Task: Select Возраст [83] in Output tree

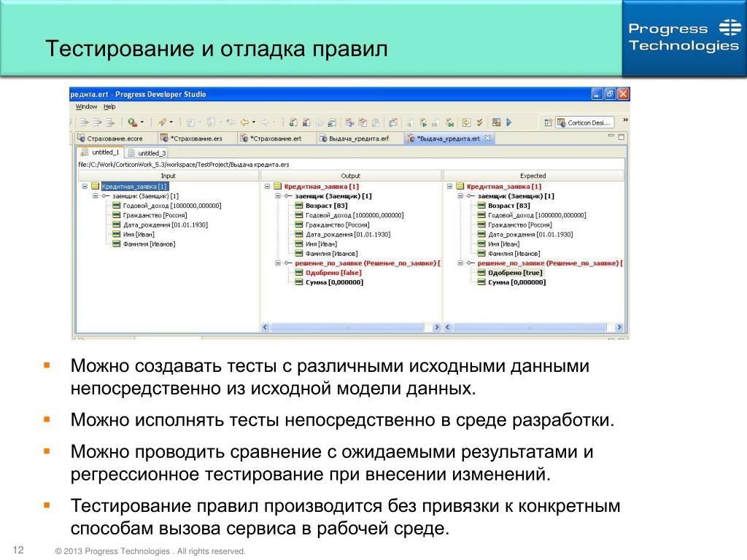Action: tap(326, 206)
